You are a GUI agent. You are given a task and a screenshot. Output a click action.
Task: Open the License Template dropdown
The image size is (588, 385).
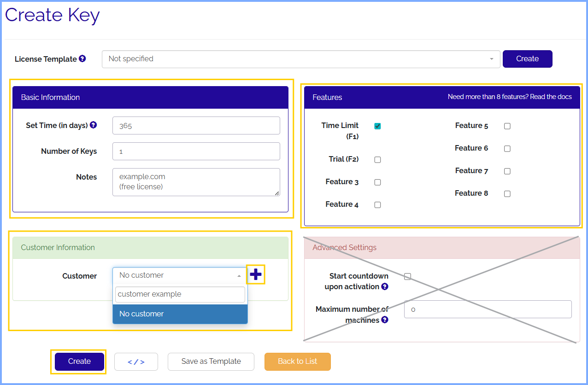pyautogui.click(x=300, y=59)
